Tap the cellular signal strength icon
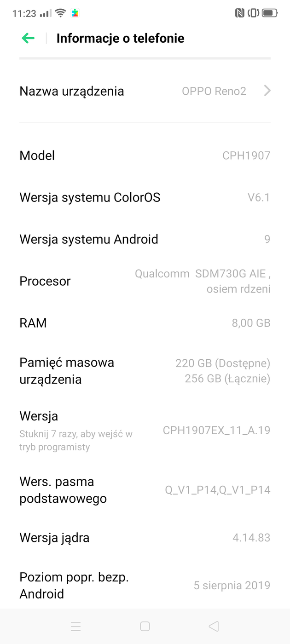The width and height of the screenshot is (290, 644). click(x=46, y=13)
